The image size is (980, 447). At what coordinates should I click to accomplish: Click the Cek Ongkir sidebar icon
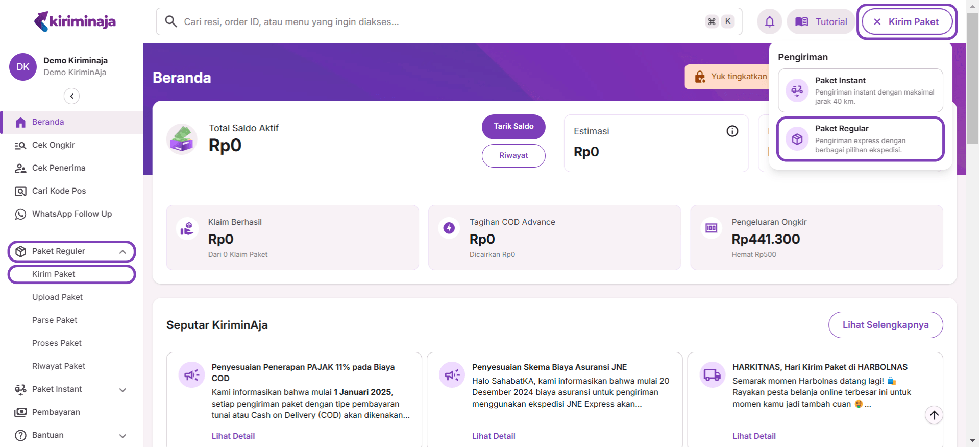[20, 145]
